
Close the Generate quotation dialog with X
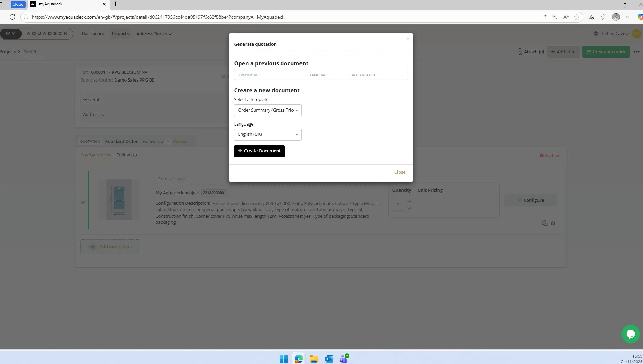pyautogui.click(x=408, y=39)
